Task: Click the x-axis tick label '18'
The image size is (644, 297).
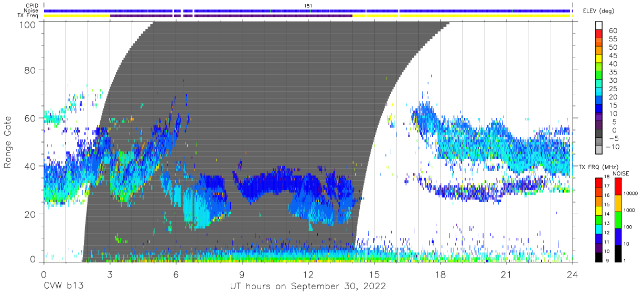Action: (441, 274)
